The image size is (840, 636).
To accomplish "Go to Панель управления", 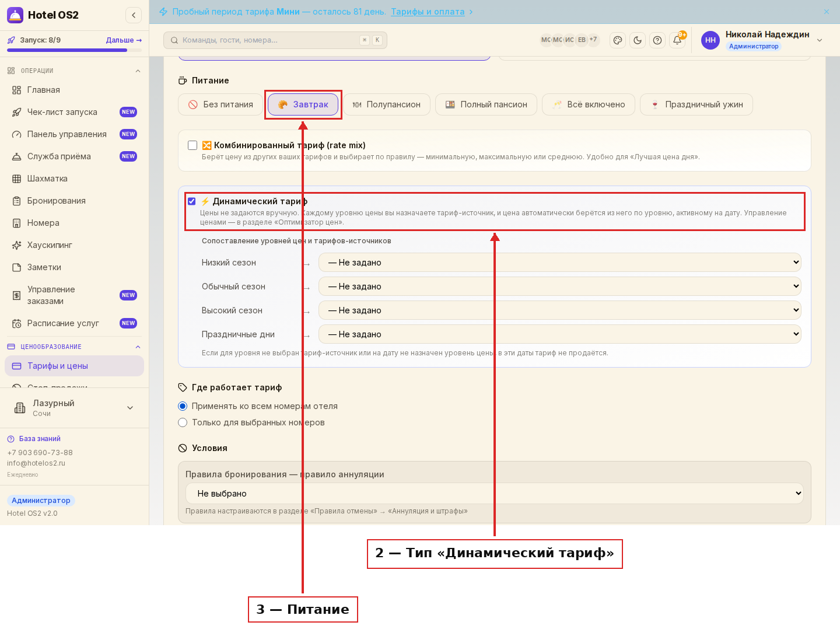I will [75, 134].
